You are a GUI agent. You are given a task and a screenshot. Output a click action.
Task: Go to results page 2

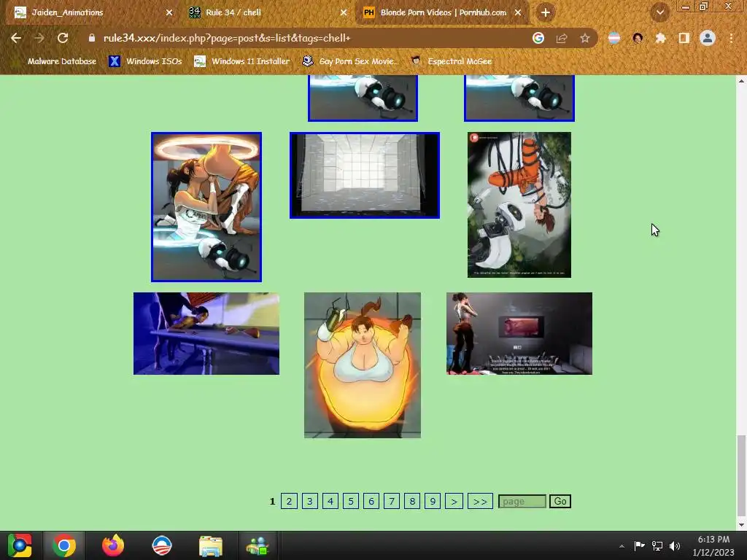(x=289, y=502)
